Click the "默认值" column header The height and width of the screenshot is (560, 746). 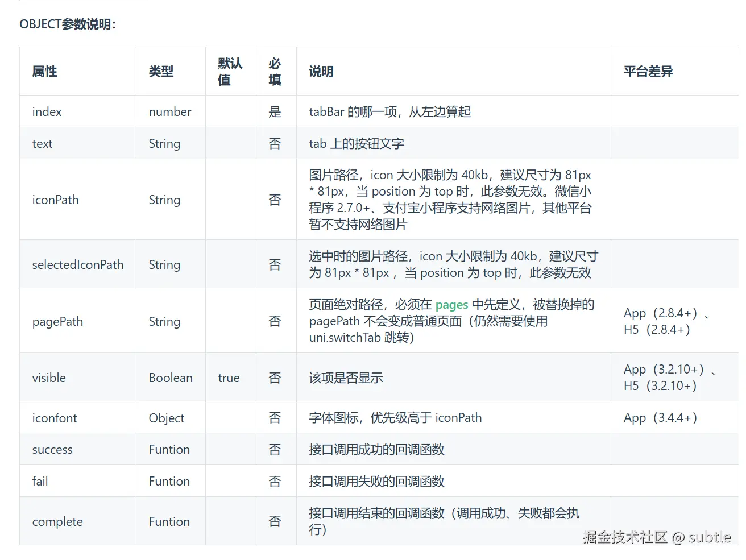230,72
